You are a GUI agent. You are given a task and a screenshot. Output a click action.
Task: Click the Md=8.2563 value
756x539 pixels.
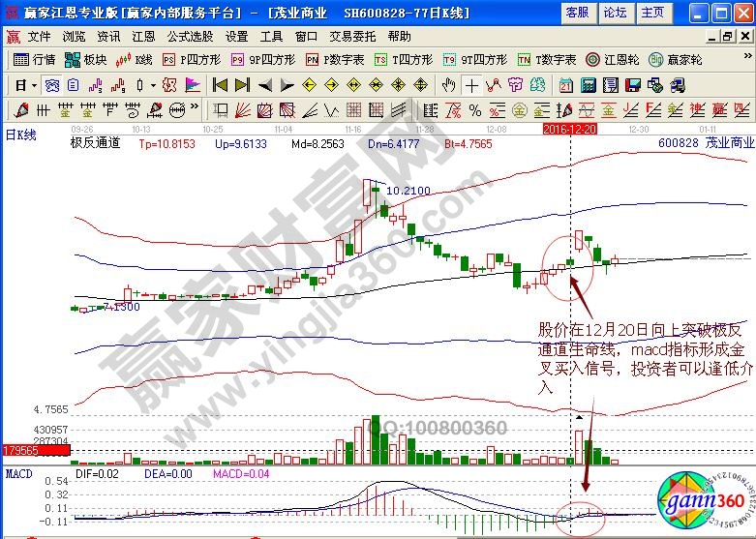pyautogui.click(x=318, y=143)
